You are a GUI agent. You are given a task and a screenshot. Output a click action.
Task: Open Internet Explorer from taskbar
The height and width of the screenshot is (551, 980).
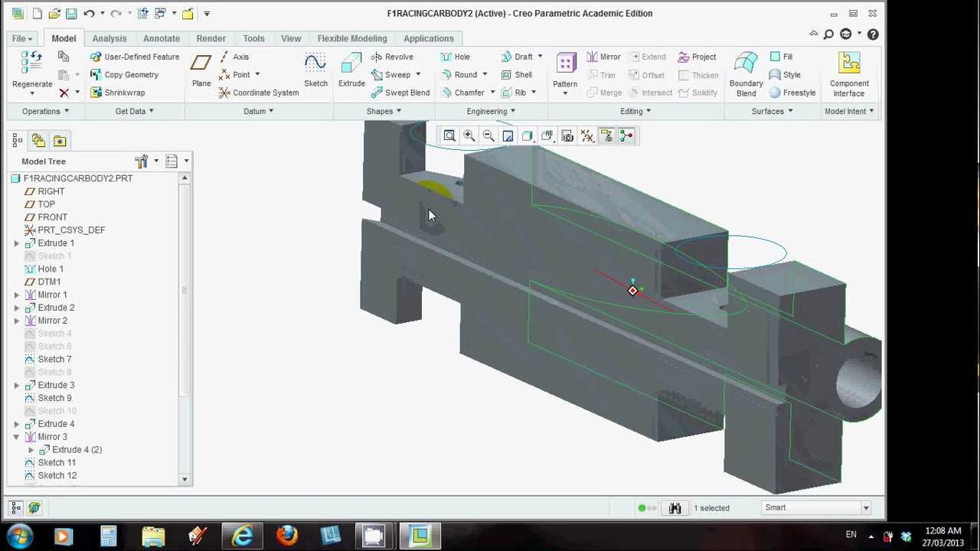pyautogui.click(x=242, y=536)
